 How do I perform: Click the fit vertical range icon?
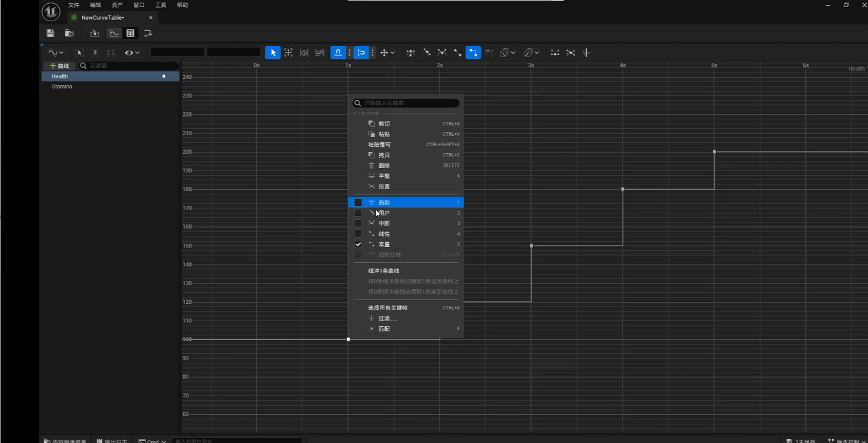[320, 53]
